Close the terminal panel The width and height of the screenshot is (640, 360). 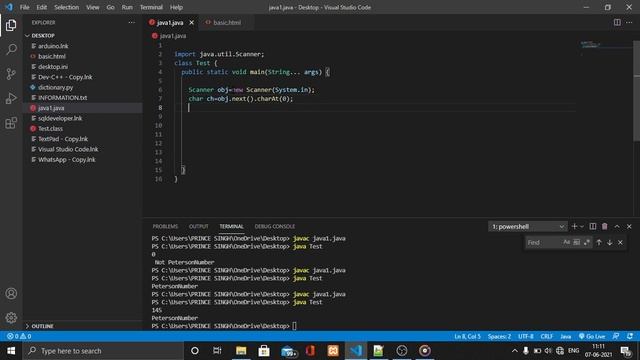tap(629, 226)
